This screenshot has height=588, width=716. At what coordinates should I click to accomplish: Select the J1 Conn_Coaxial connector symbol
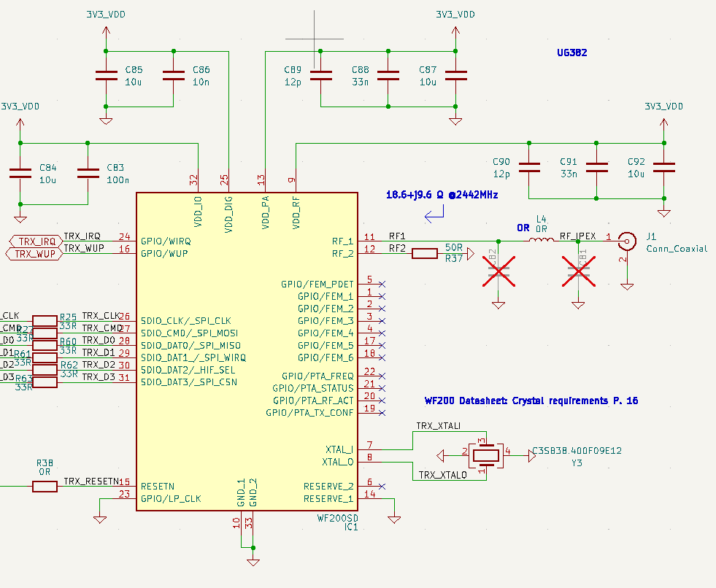[x=627, y=241]
